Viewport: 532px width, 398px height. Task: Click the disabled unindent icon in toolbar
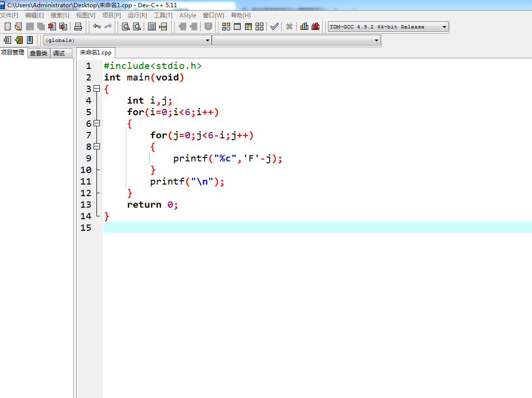193,27
